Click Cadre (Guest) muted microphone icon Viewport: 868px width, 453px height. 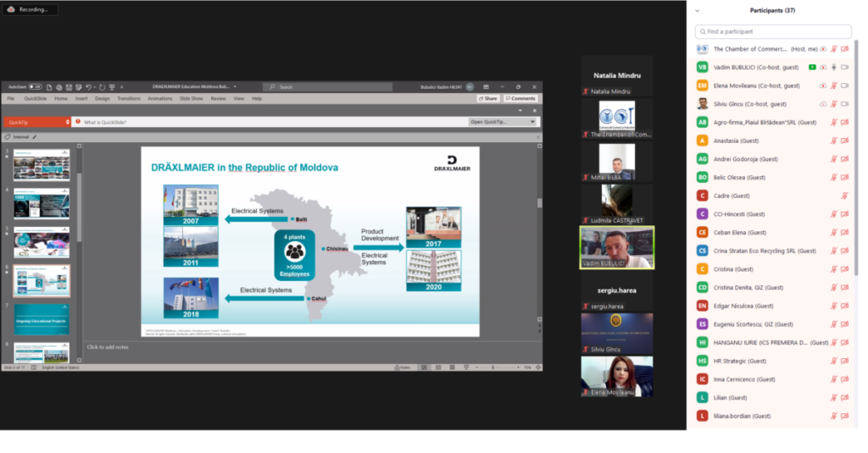[x=845, y=196]
